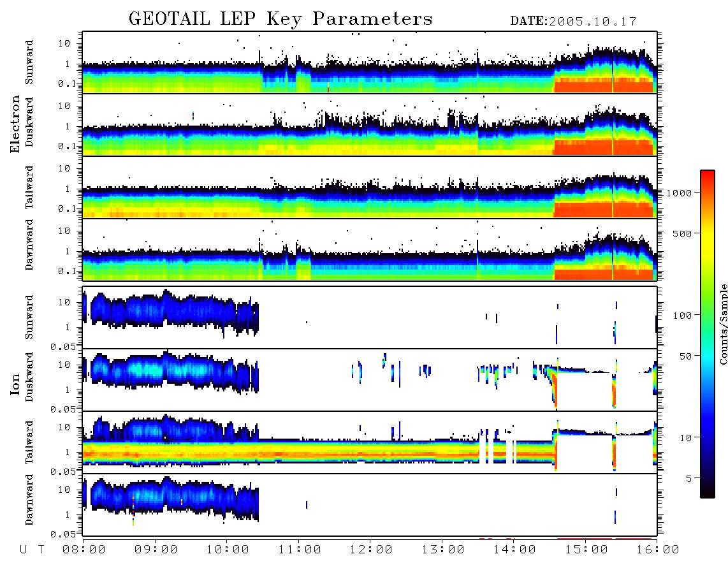Viewport: 728px width, 561px height.
Task: Click the Ion Tailward spectrogram plot
Action: coord(370,442)
